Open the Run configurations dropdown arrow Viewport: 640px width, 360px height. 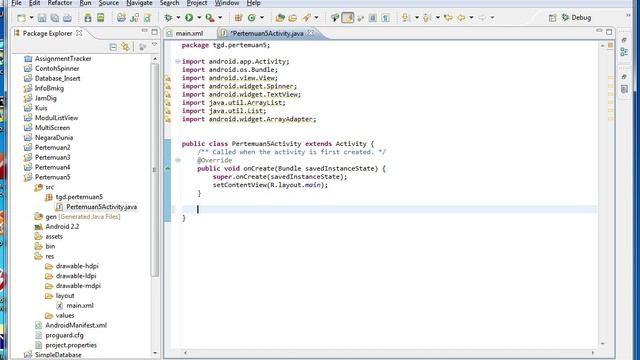(x=199, y=18)
